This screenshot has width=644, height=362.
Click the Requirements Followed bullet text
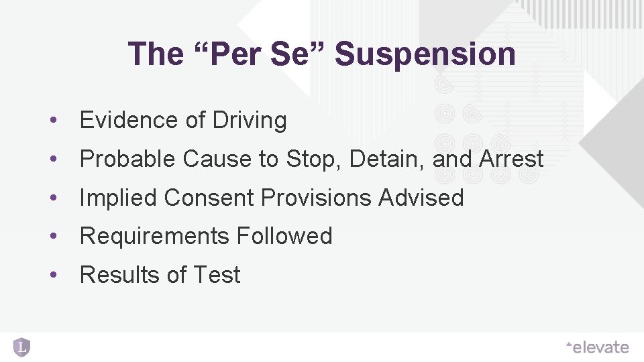(206, 237)
